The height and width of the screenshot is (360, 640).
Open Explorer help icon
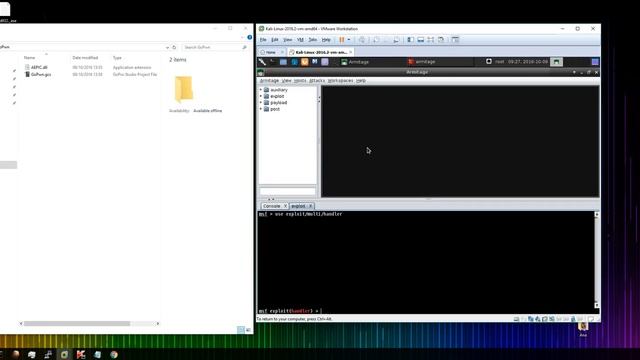[x=249, y=37]
